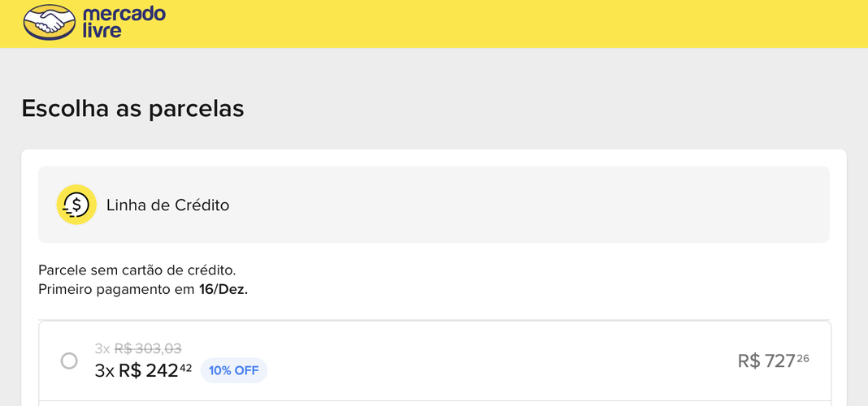Click the Linha de Crédito coin icon
The image size is (868, 406).
[x=76, y=205]
